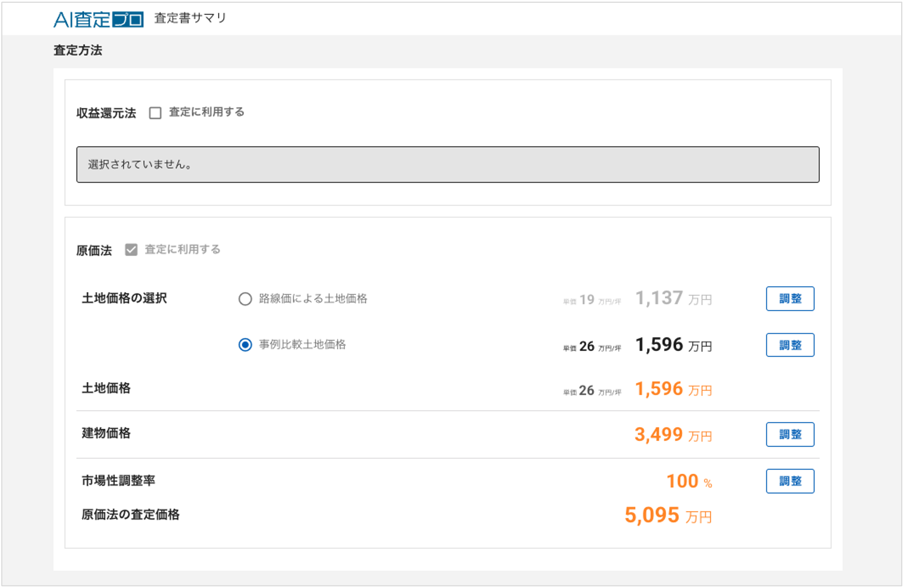Toggle the 原価法 checkbox

click(x=131, y=250)
